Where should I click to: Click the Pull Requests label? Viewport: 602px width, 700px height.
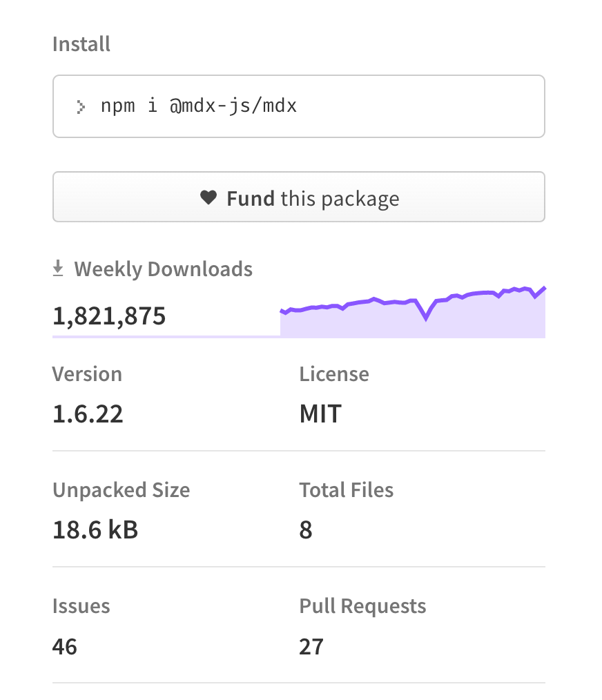362,607
